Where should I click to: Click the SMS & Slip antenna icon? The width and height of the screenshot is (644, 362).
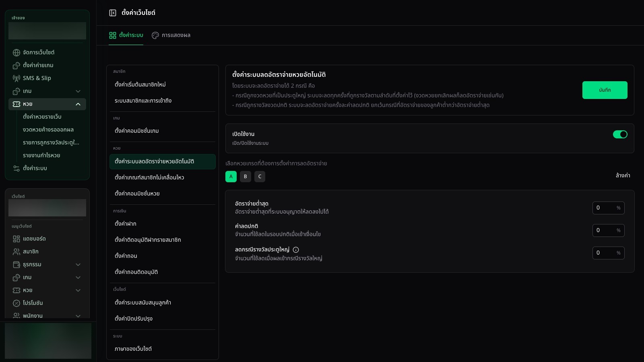pyautogui.click(x=17, y=78)
